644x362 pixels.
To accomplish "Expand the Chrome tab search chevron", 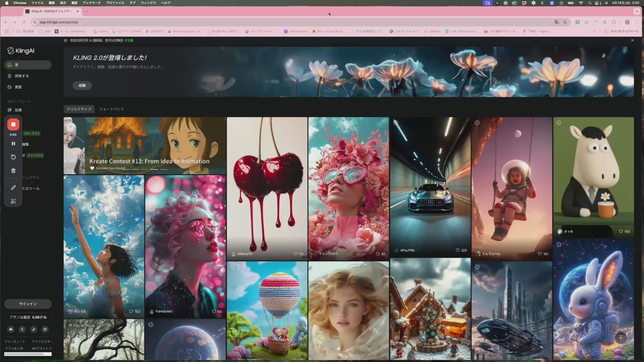I will pyautogui.click(x=636, y=11).
